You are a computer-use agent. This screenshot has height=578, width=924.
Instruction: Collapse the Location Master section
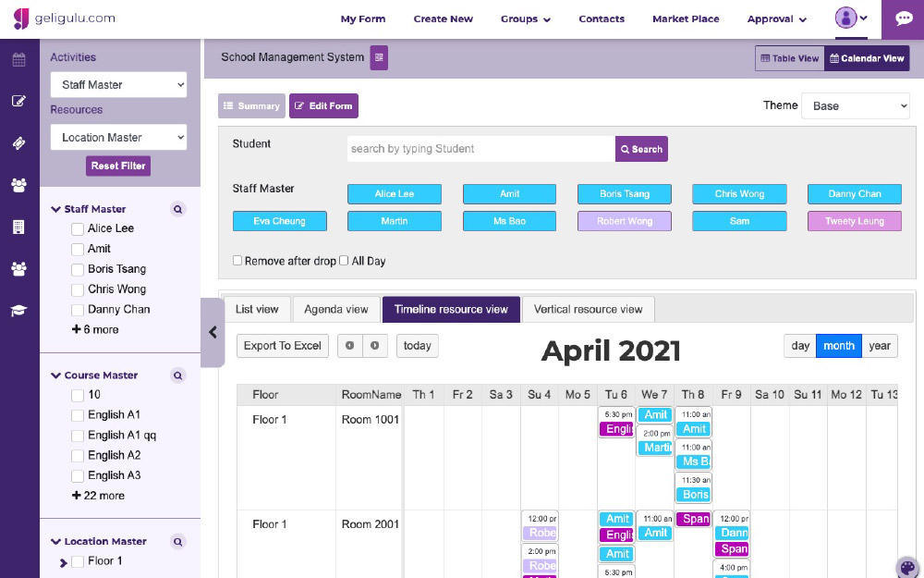[56, 541]
